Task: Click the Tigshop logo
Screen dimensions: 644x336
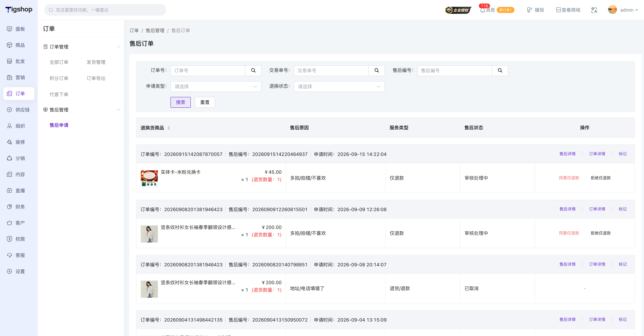Action: (x=19, y=9)
